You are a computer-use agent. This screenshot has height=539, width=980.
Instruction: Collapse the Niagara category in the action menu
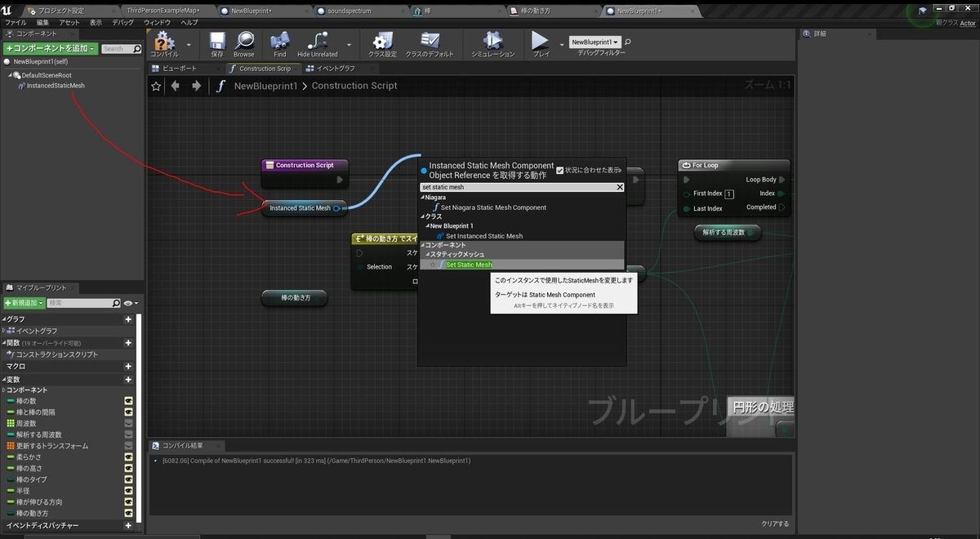pos(422,198)
